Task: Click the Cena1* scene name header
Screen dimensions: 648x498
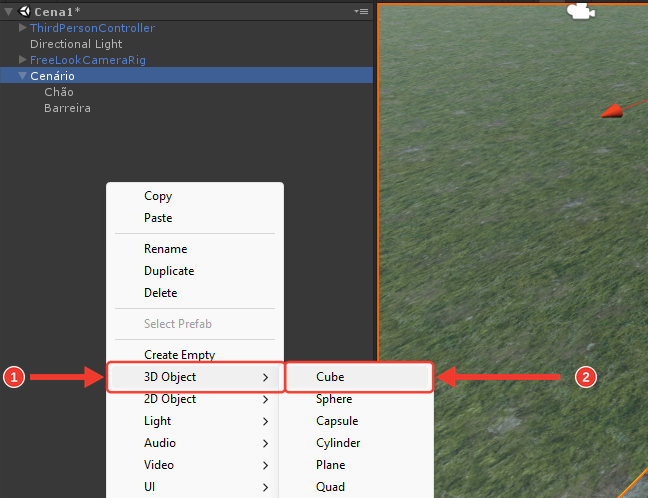Action: coord(57,12)
